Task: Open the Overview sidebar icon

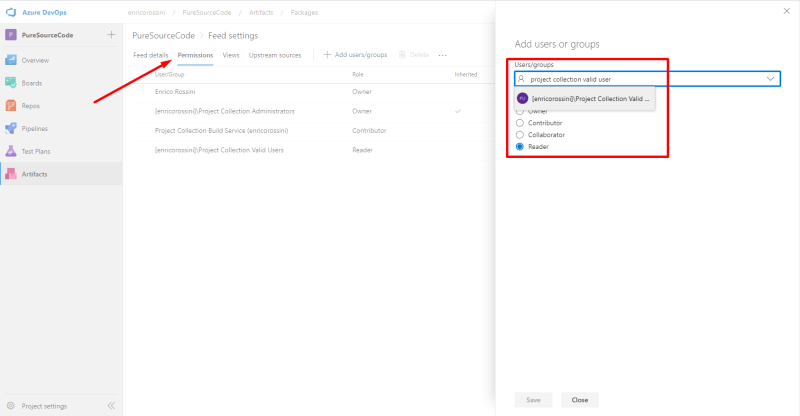Action: [x=11, y=60]
